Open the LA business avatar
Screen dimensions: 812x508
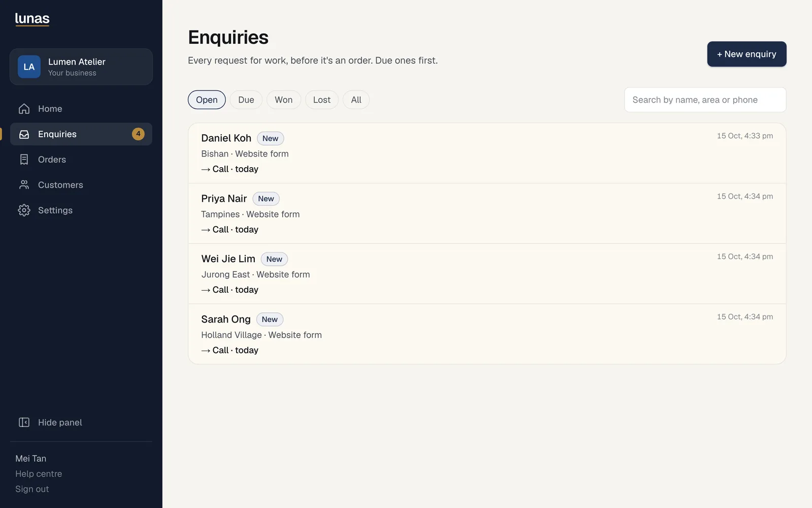29,67
